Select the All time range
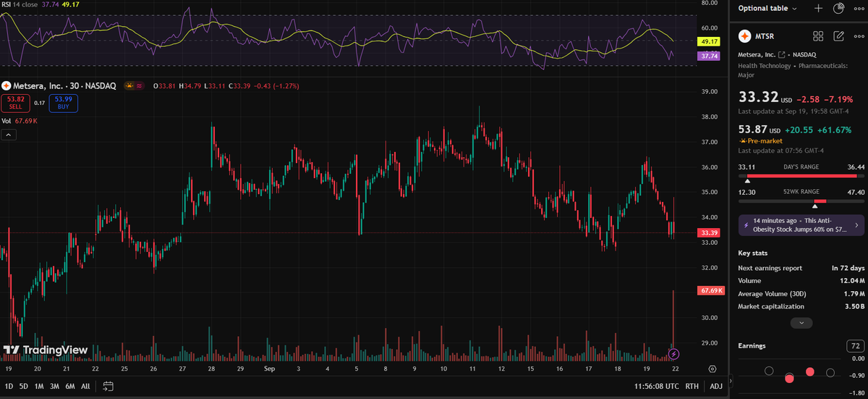Screen dimensions: 868x399 coord(85,386)
